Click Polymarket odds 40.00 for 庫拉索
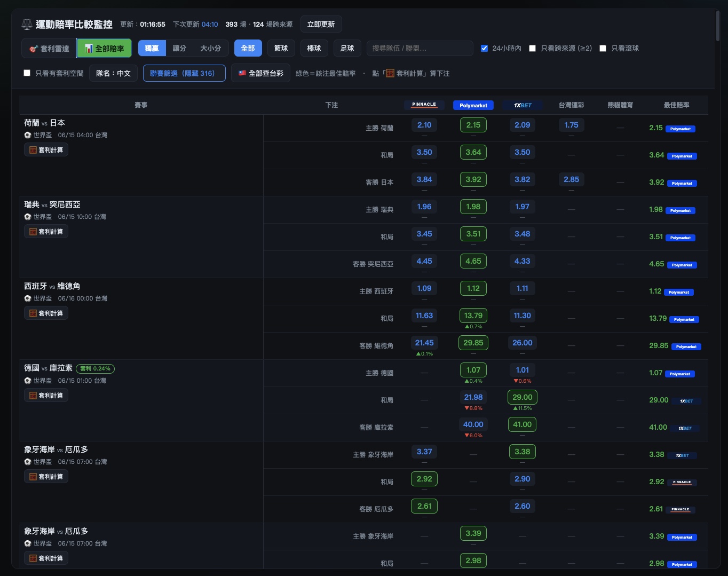728x576 pixels. 473,424
